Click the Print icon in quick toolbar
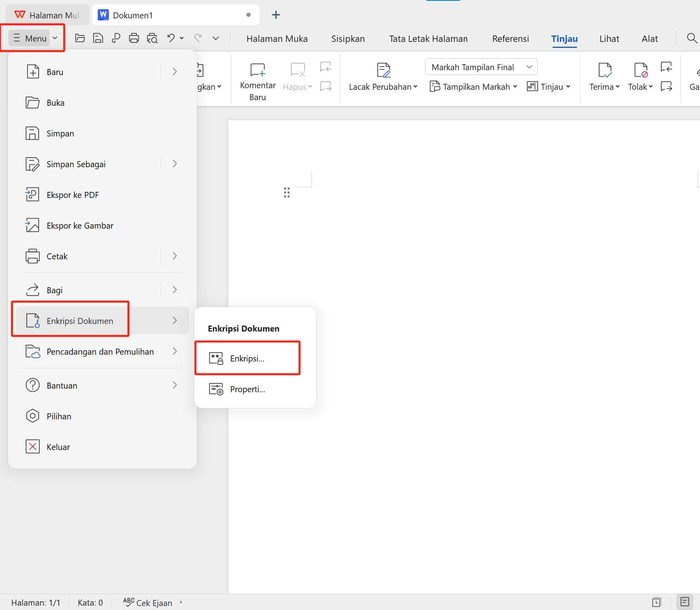 point(134,38)
